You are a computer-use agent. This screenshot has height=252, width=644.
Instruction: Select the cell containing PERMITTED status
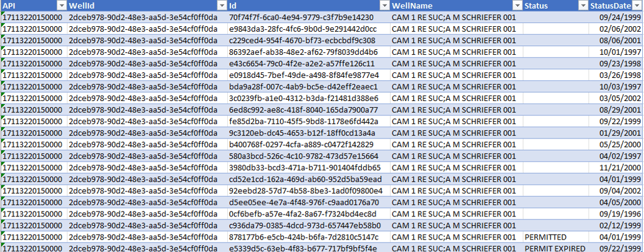tap(555, 237)
